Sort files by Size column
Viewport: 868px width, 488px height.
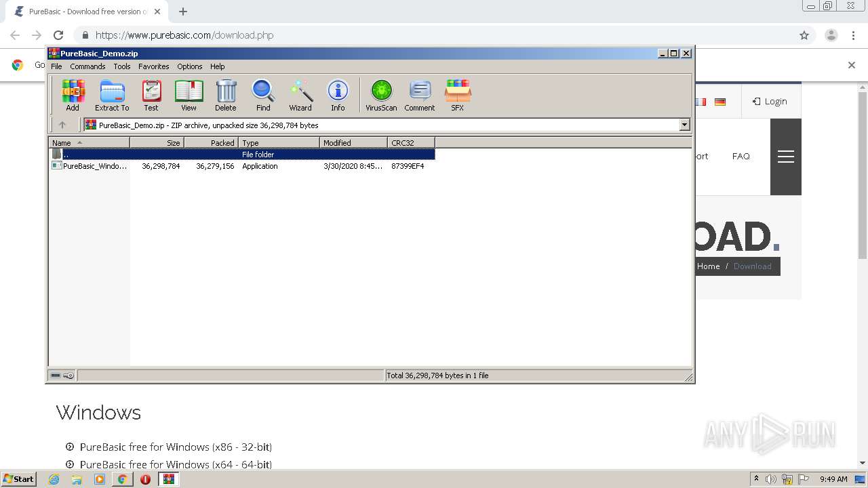pos(157,142)
